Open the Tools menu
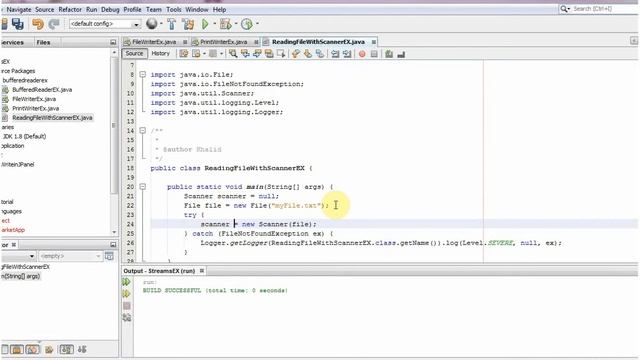 [173, 9]
